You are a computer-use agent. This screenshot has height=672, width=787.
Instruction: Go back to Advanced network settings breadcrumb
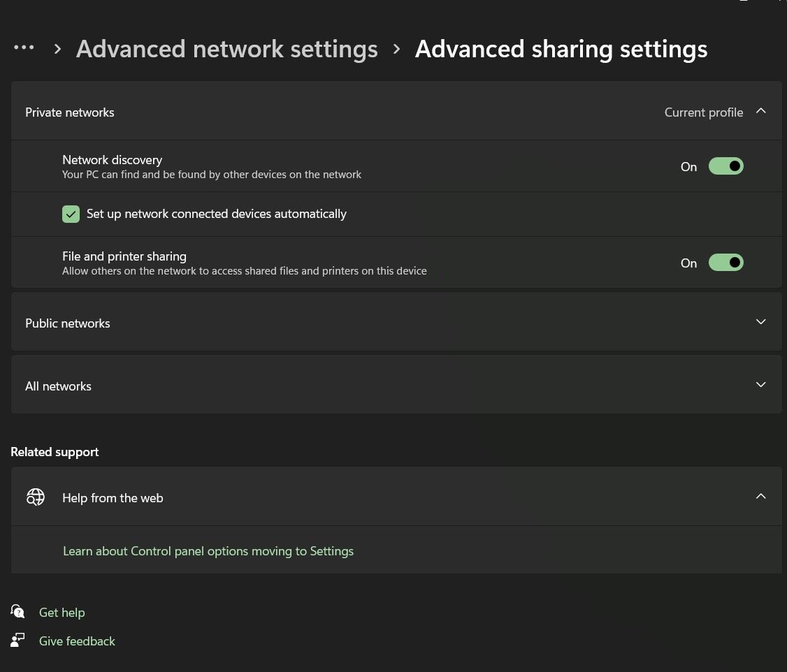[226, 49]
